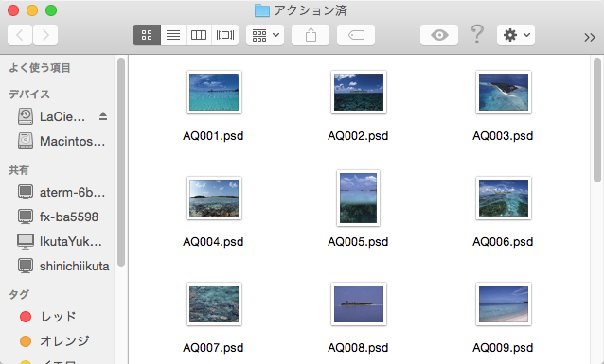Viewport: 604px width, 364px height.
Task: Select AQ002.psd thumbnail
Action: [359, 93]
